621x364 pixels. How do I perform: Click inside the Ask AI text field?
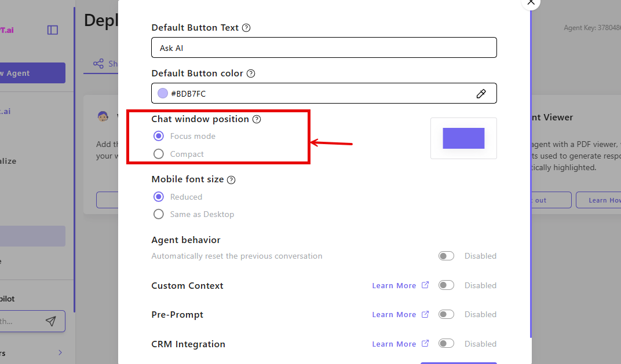pyautogui.click(x=324, y=47)
